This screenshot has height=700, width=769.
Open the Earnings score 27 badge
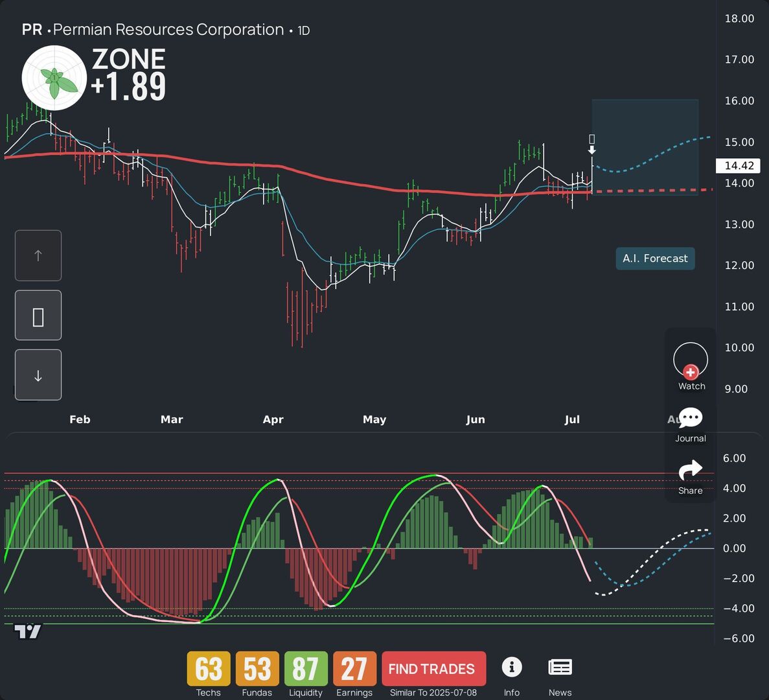pyautogui.click(x=354, y=669)
